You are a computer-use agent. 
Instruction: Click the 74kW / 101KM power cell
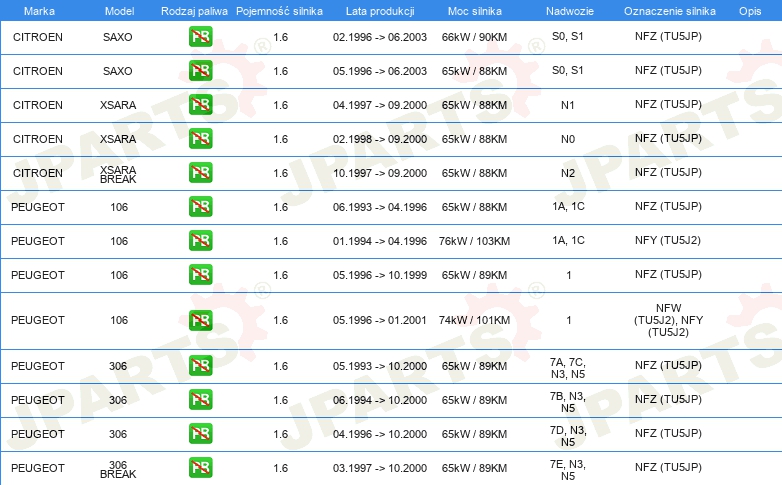pyautogui.click(x=474, y=320)
